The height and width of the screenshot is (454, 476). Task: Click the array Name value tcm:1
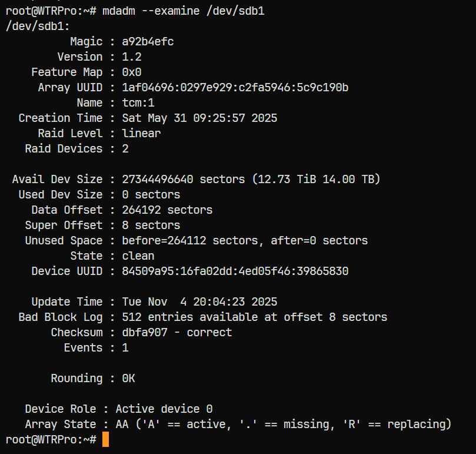[x=138, y=102]
